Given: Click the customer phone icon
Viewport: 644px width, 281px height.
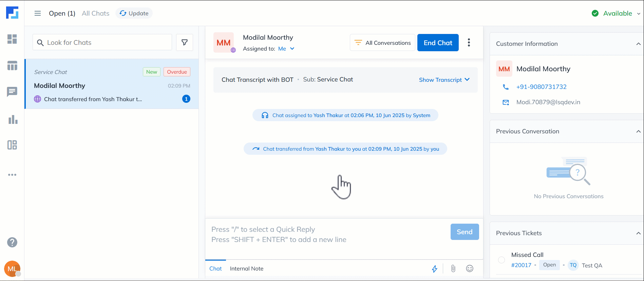Looking at the screenshot, I should [506, 87].
